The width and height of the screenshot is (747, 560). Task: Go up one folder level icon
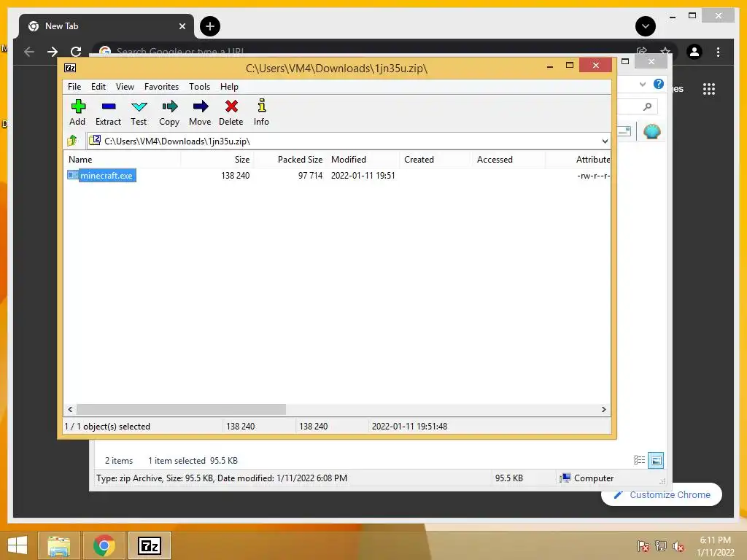click(x=72, y=141)
